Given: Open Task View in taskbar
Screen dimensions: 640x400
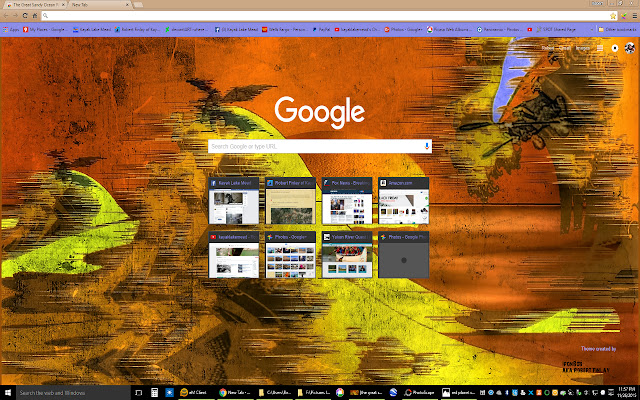Looking at the screenshot, I should tap(138, 393).
